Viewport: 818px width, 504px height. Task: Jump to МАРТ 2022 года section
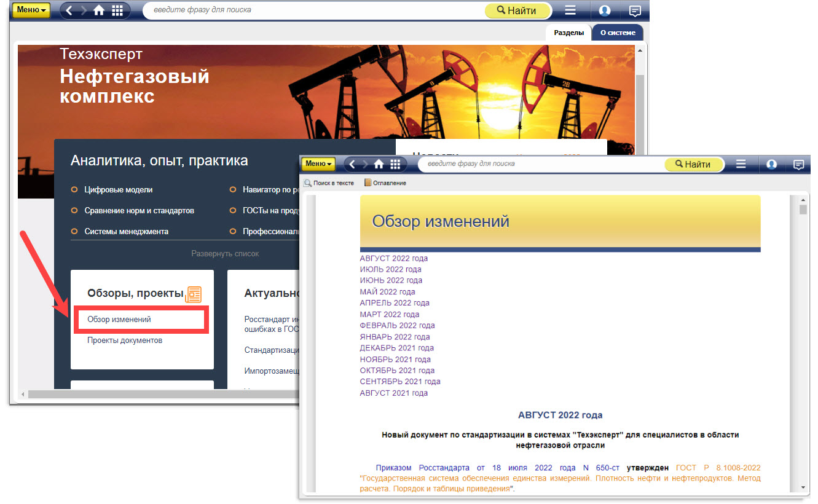(x=390, y=314)
